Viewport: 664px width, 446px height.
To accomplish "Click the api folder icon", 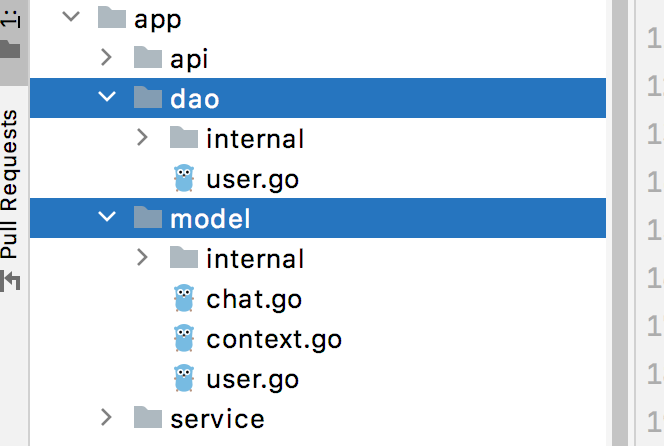I will pyautogui.click(x=148, y=57).
